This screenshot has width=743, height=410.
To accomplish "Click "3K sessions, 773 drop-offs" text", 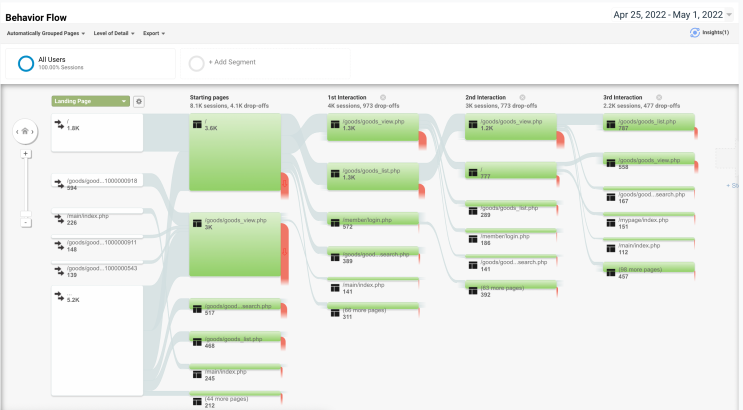I will coord(501,106).
